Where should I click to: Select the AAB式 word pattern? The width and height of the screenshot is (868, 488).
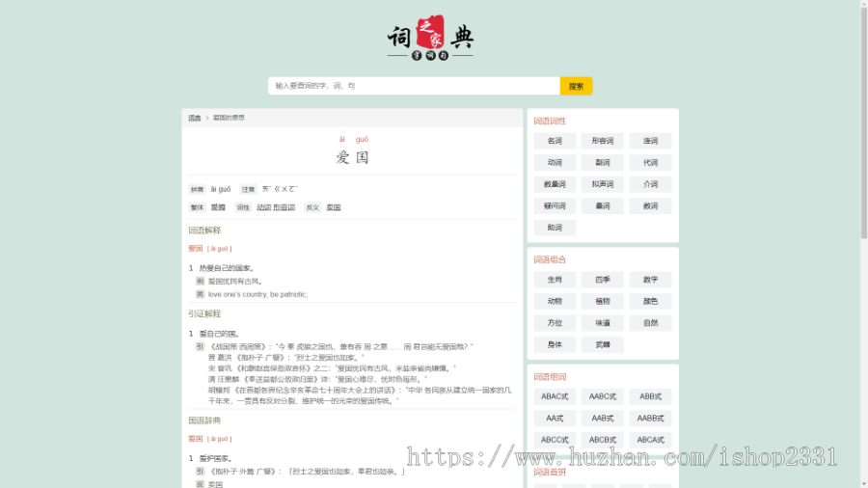point(602,419)
